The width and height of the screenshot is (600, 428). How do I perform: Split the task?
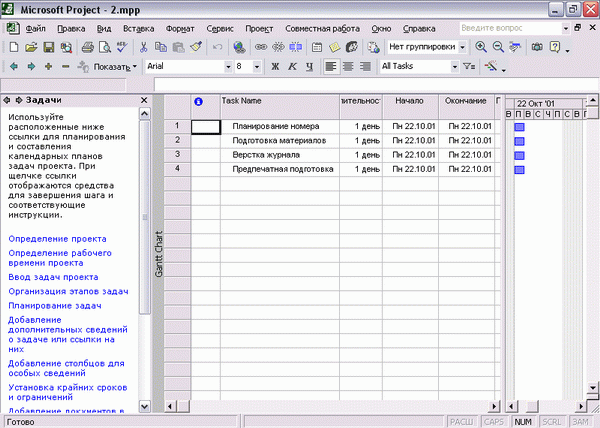295,47
